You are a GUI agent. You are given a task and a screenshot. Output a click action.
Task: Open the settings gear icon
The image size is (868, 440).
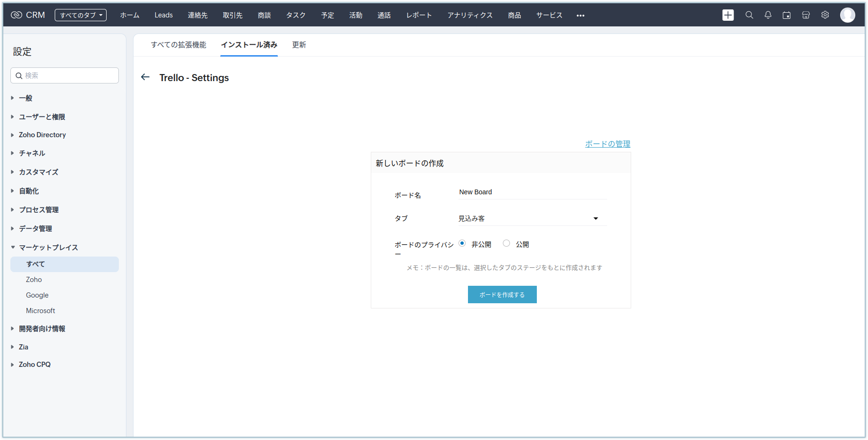coord(825,15)
